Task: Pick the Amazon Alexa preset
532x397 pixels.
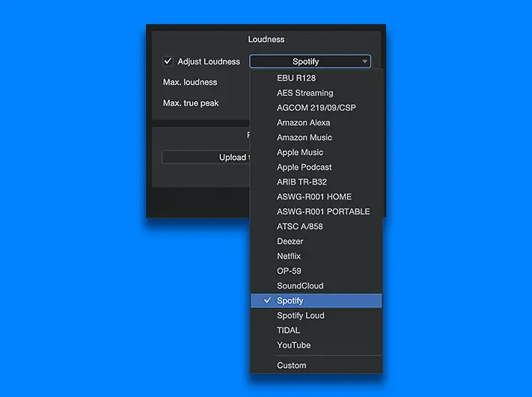Action: tap(303, 123)
